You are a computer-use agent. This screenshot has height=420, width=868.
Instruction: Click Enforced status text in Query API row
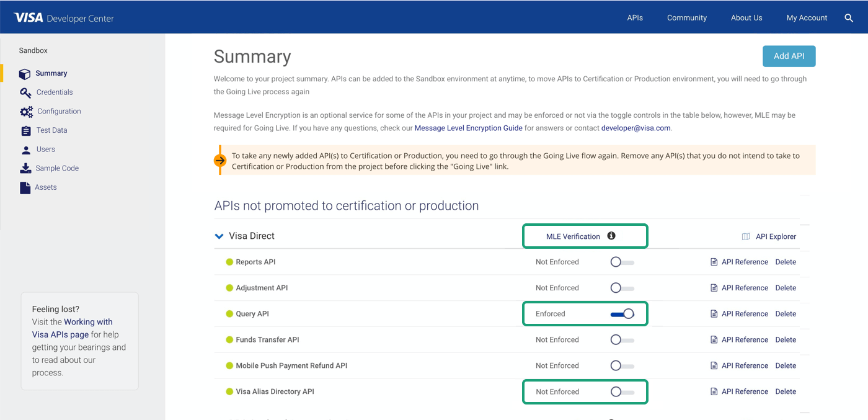point(551,314)
